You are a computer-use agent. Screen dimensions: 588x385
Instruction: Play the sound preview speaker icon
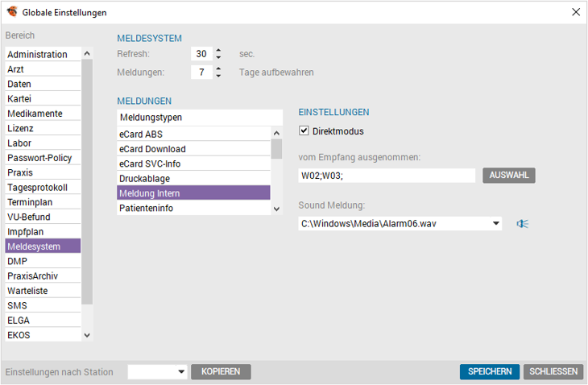523,224
